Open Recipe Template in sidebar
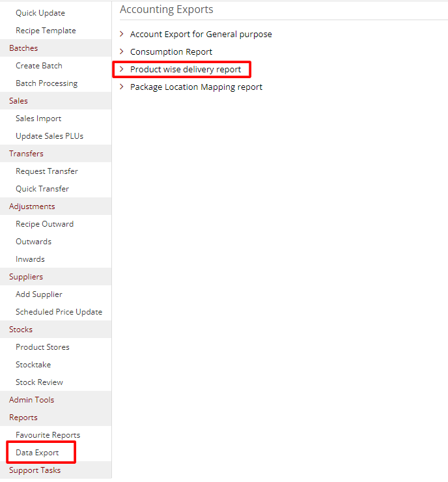Viewport: 448px width, 482px height. point(46,30)
